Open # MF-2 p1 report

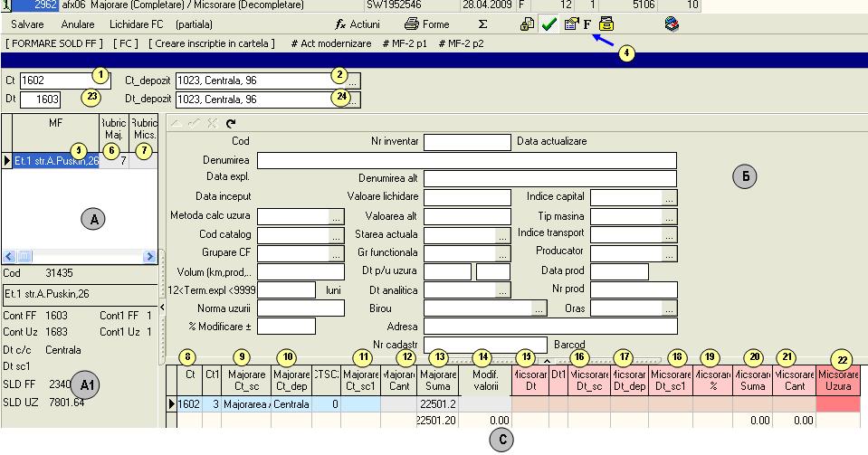click(405, 43)
